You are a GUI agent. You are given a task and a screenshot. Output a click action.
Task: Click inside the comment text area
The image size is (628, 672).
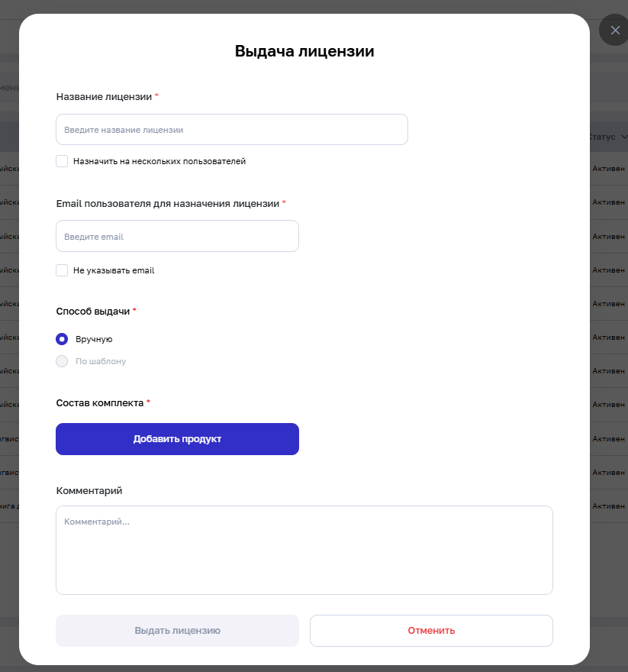point(304,550)
